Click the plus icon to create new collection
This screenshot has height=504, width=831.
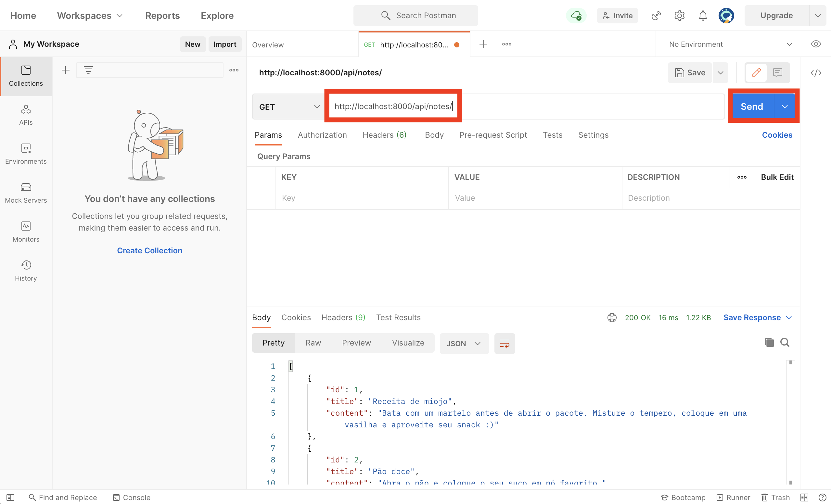pyautogui.click(x=65, y=70)
